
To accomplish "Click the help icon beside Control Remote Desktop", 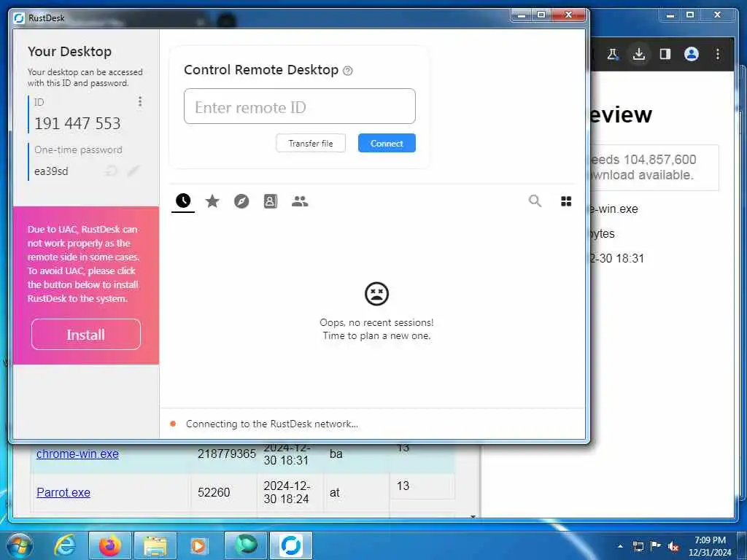I will point(348,71).
